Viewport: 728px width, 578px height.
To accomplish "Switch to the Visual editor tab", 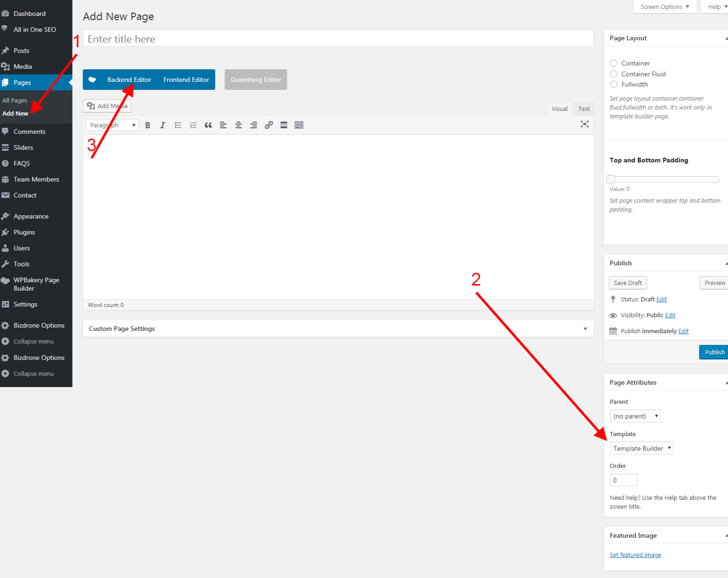I will point(559,109).
